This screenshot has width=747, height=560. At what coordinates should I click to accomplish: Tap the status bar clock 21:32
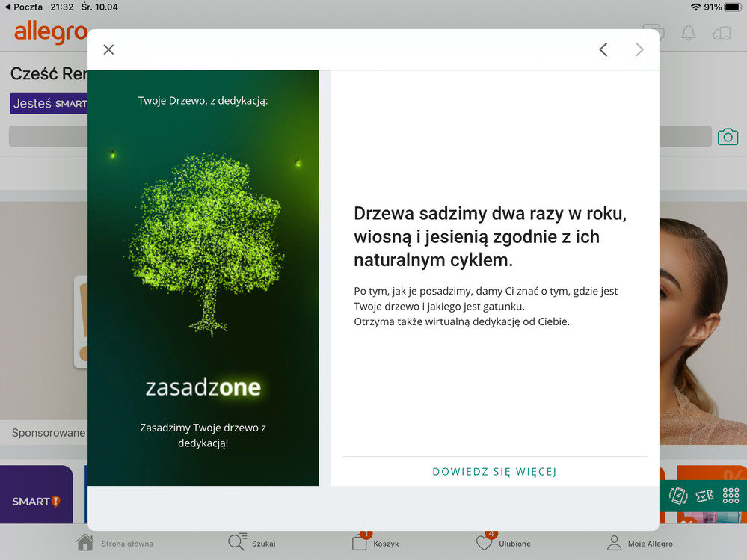62,7
